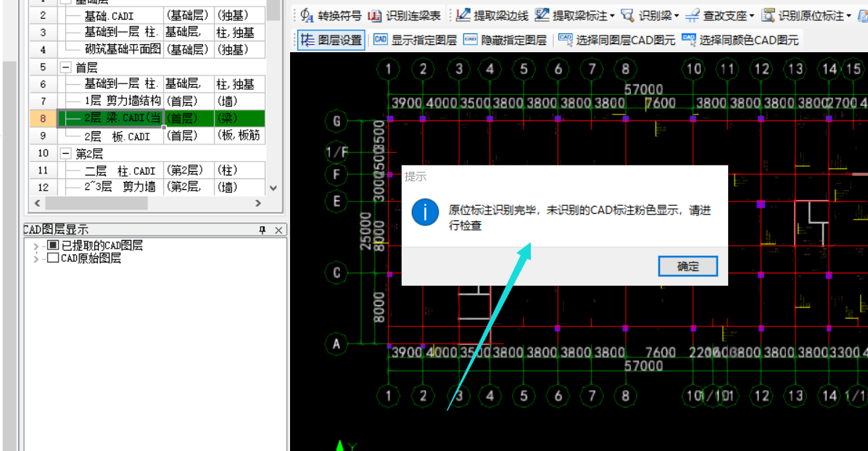
Task: Click the (梁) cell in row 8
Action: (240, 118)
